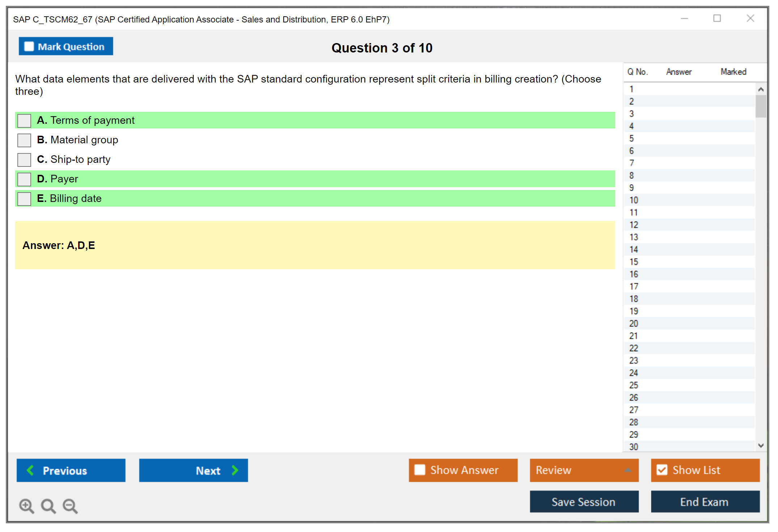Screen dimensions: 778x532
Task: Click the reset zoom magnifier icon
Action: [x=48, y=506]
